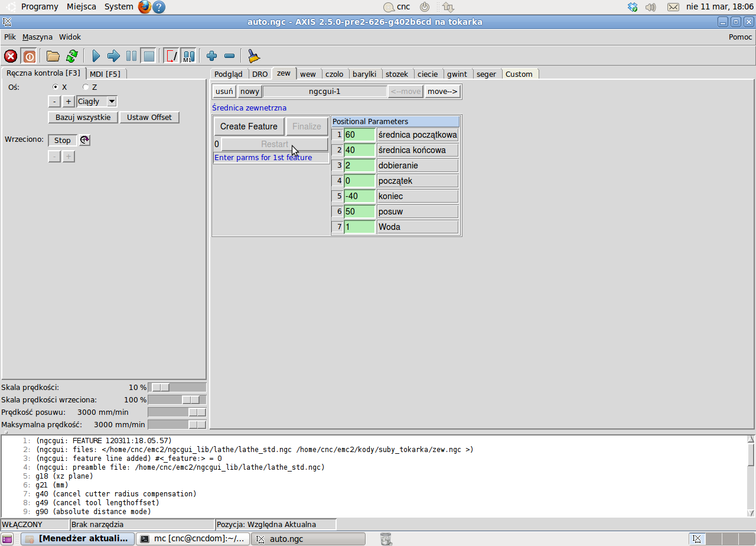
Task: Click the średnica początkowa field with 60
Action: [360, 135]
